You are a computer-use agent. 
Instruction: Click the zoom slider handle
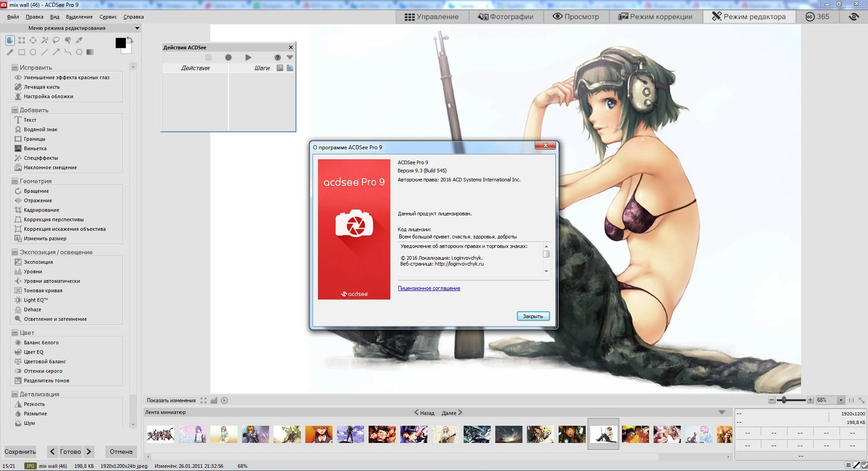point(784,400)
